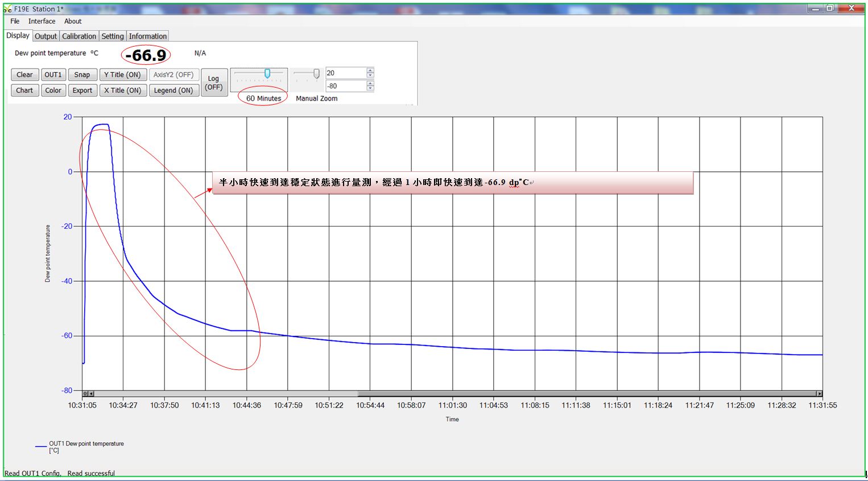Click the Snap button
Screen dimensions: 868x481
click(x=82, y=75)
